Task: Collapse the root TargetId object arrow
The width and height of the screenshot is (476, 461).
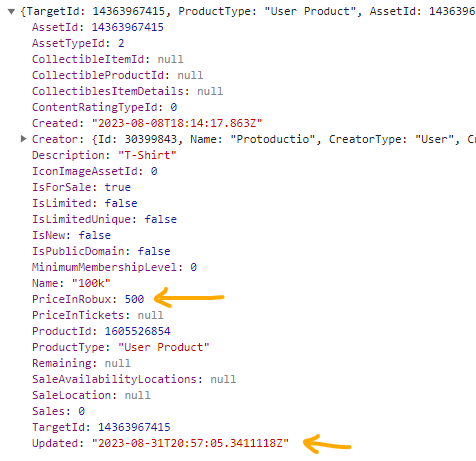Action: 11,12
